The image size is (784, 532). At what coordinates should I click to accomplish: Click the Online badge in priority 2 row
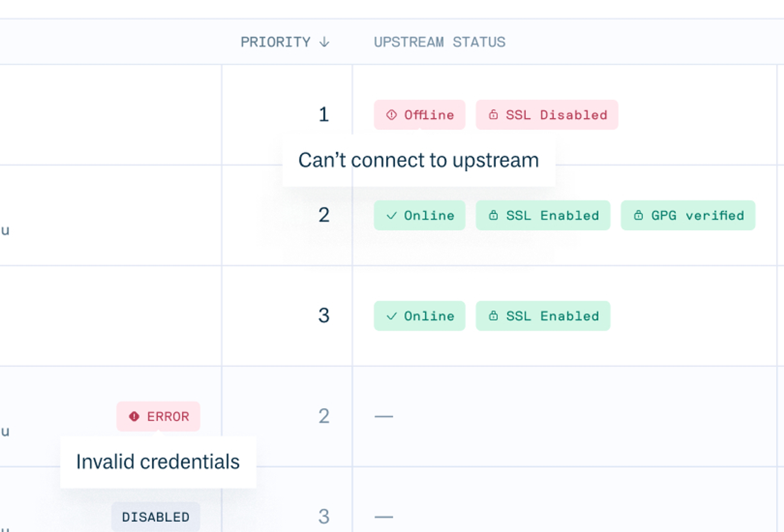[x=419, y=215]
